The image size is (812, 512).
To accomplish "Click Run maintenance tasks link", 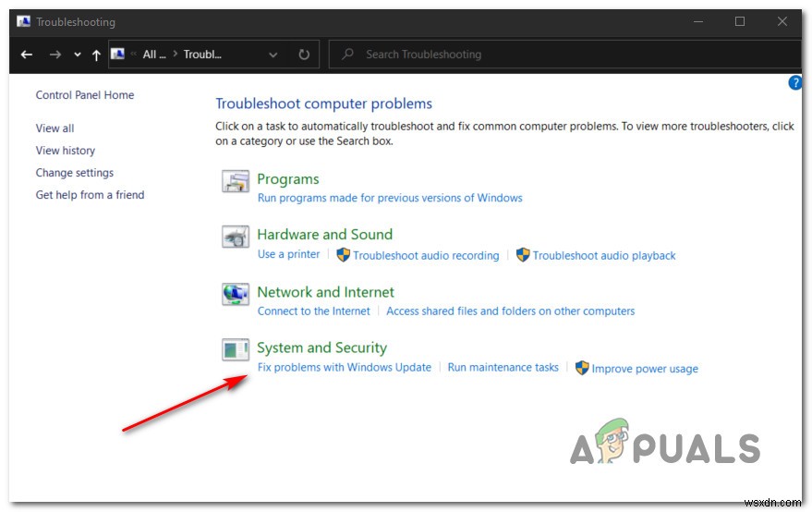I will point(503,367).
